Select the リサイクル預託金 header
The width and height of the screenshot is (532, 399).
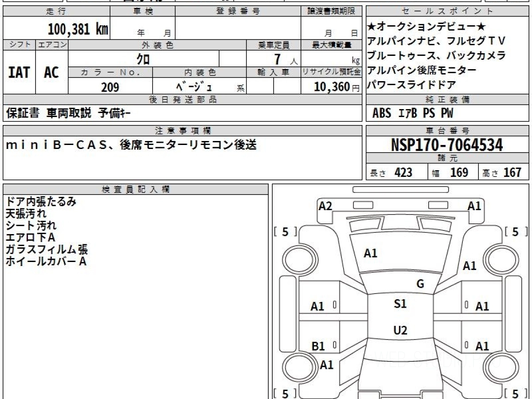(x=331, y=72)
